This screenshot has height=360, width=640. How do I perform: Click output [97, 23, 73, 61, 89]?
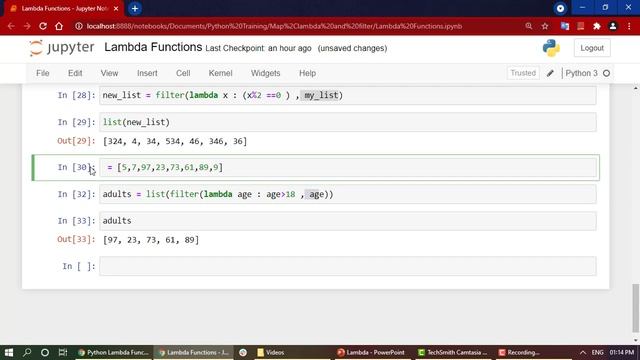(151, 240)
